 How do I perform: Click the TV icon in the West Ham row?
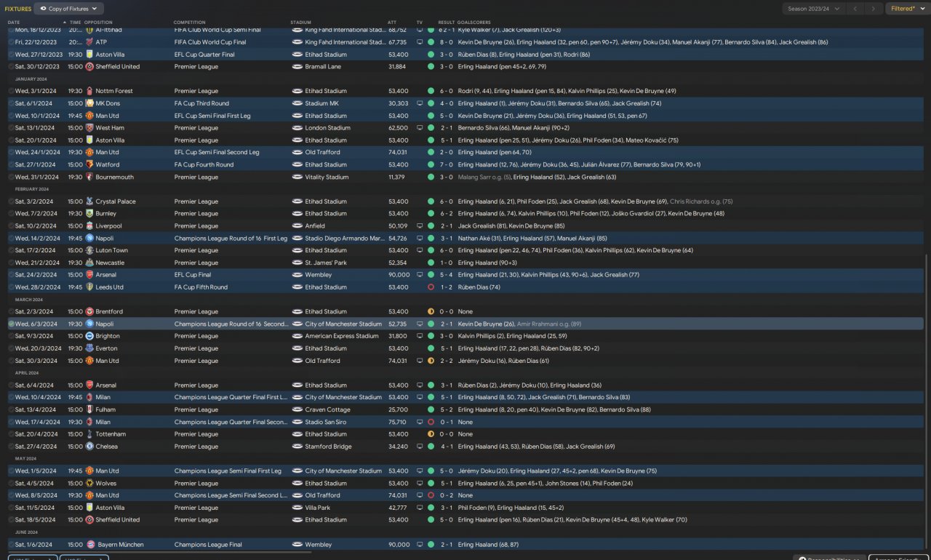[x=420, y=128]
